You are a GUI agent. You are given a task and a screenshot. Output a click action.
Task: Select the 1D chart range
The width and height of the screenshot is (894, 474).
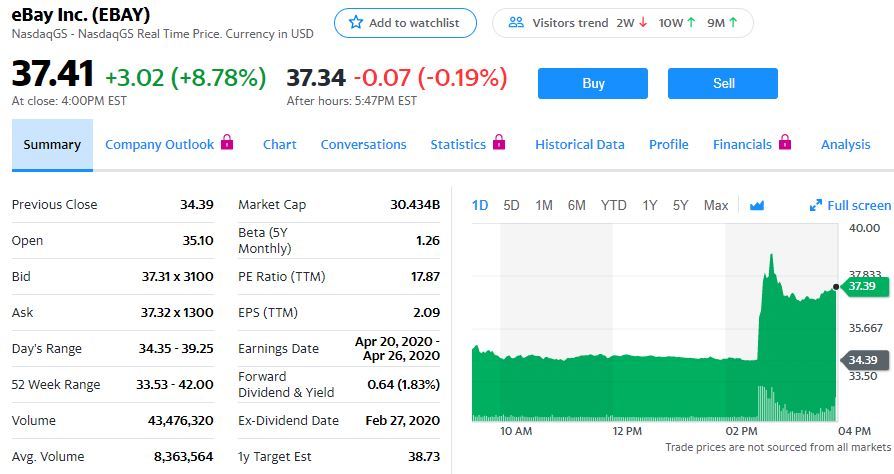pyautogui.click(x=480, y=205)
